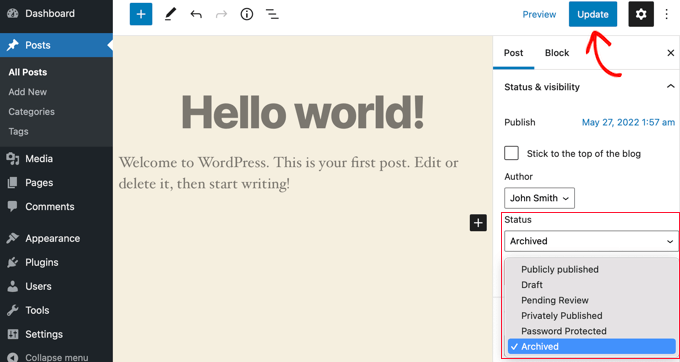
Task: Open Add New submenu item
Action: tap(27, 92)
